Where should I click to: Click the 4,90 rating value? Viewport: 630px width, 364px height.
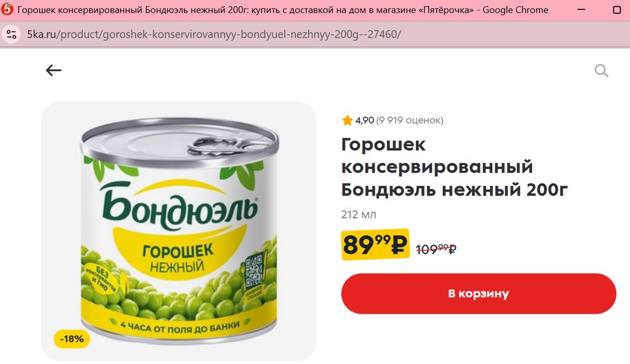[364, 120]
